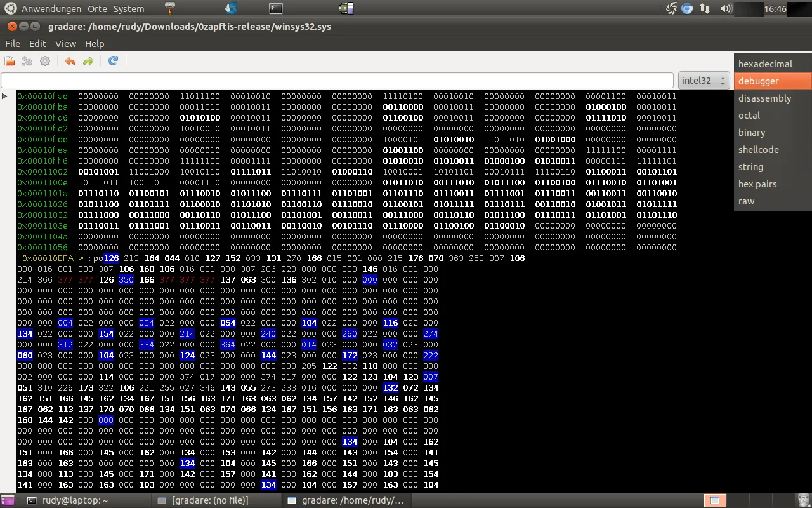Redo with the green forward arrow
The height and width of the screenshot is (508, 812).
[x=88, y=61]
